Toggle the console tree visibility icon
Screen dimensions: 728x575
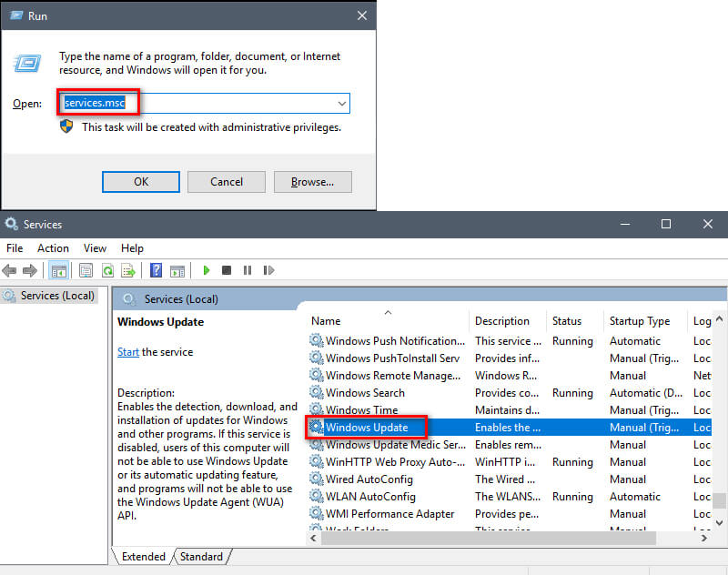click(x=58, y=270)
